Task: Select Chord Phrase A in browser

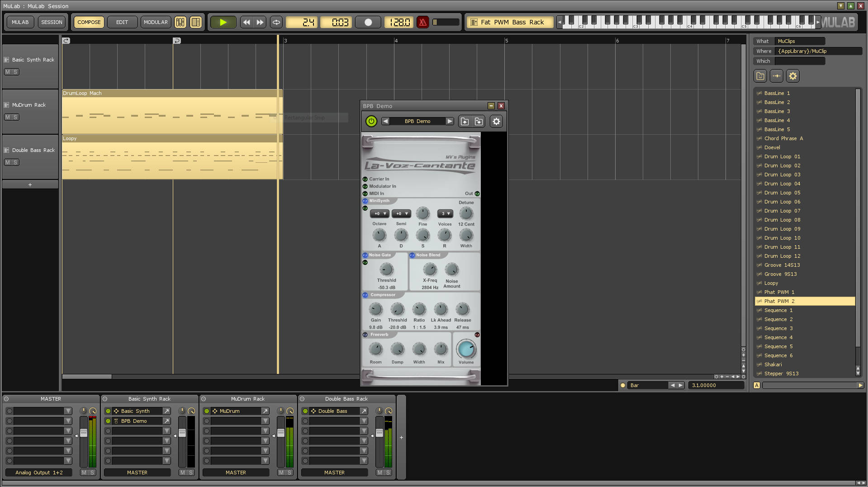Action: tap(805, 138)
